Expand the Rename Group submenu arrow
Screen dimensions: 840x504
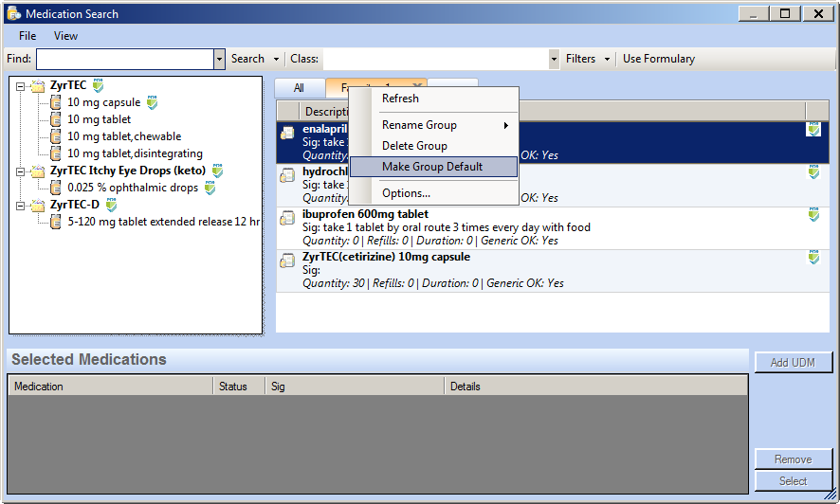505,125
